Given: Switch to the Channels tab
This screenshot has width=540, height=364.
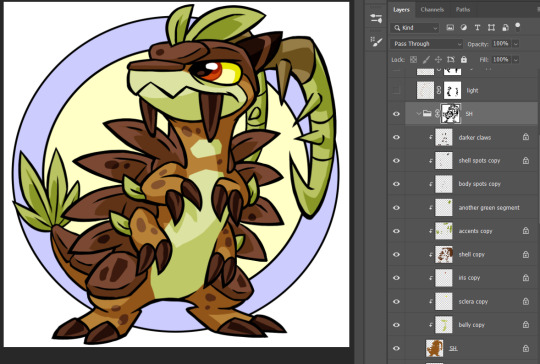Looking at the screenshot, I should (x=432, y=10).
